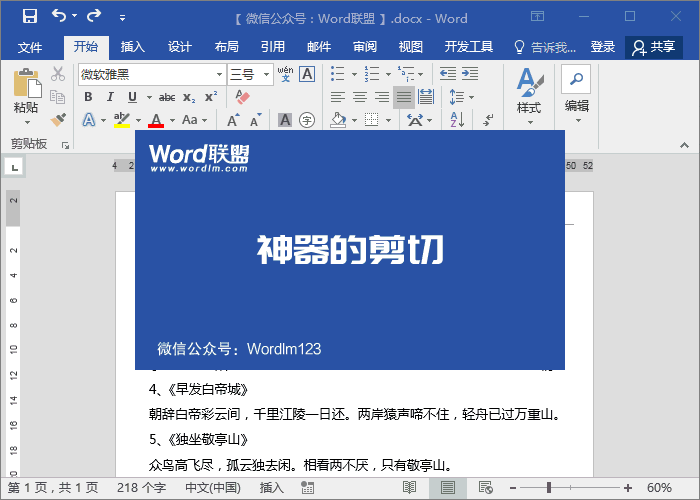Open Change Case Aa menu
Viewport: 700px width, 500px height.
click(x=194, y=120)
